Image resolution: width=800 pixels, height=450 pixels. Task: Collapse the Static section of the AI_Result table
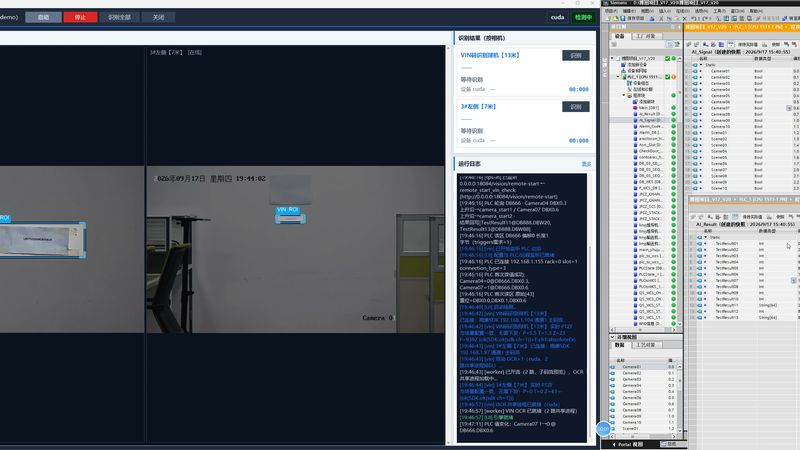[706, 237]
